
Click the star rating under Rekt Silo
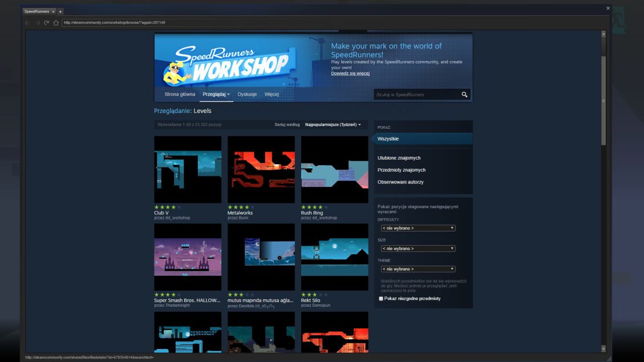pyautogui.click(x=315, y=295)
